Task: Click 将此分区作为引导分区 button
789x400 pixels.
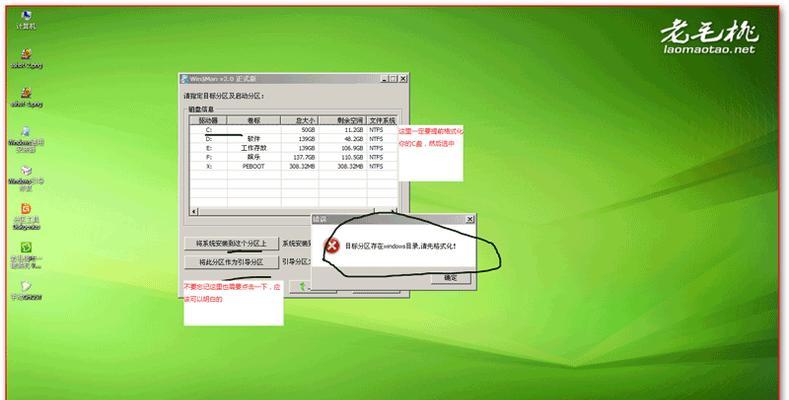Action: click(x=231, y=262)
